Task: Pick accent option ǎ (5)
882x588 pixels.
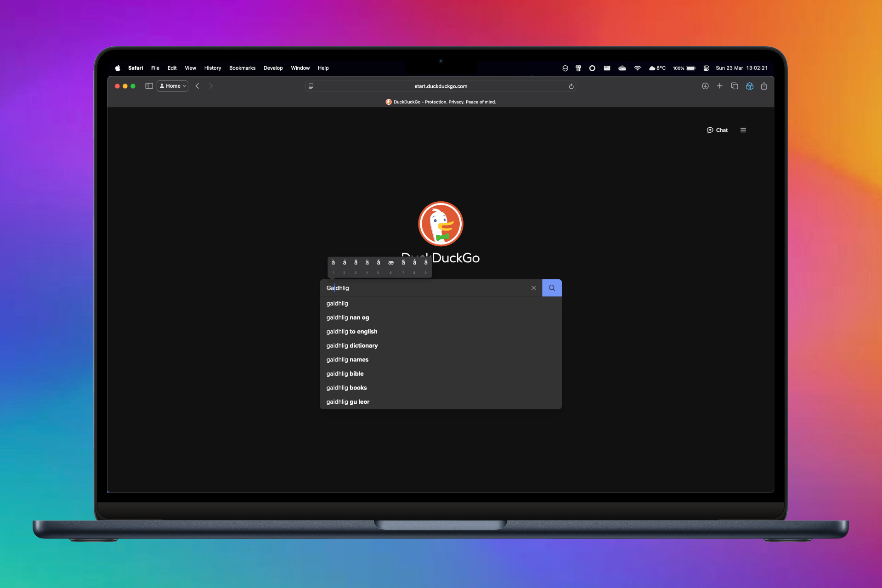Action: point(379,266)
